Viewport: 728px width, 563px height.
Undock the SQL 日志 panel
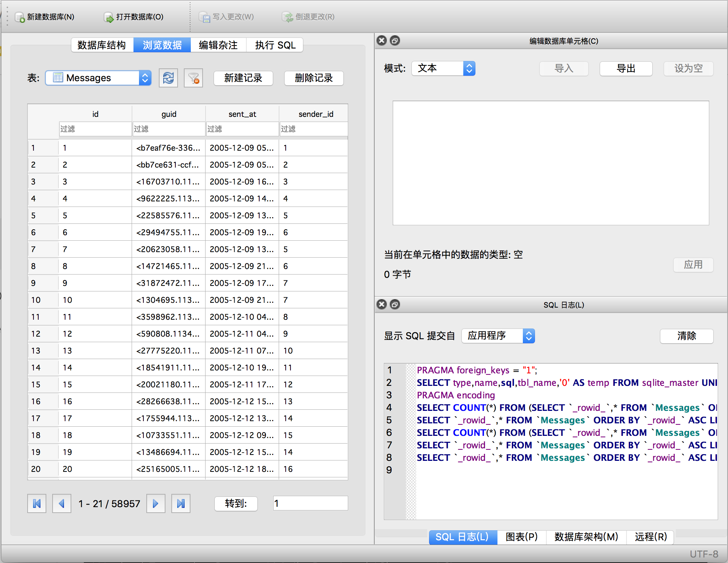pyautogui.click(x=395, y=304)
